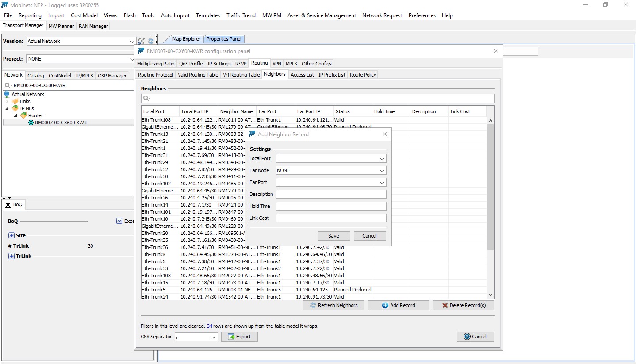Close the BoQ tab using its X icon
Viewport: 636px width, 364px height.
[8, 205]
